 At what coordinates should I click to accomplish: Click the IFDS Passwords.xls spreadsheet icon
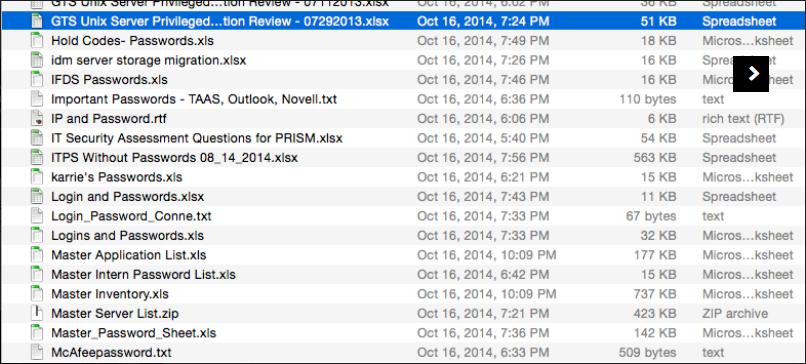point(36,80)
